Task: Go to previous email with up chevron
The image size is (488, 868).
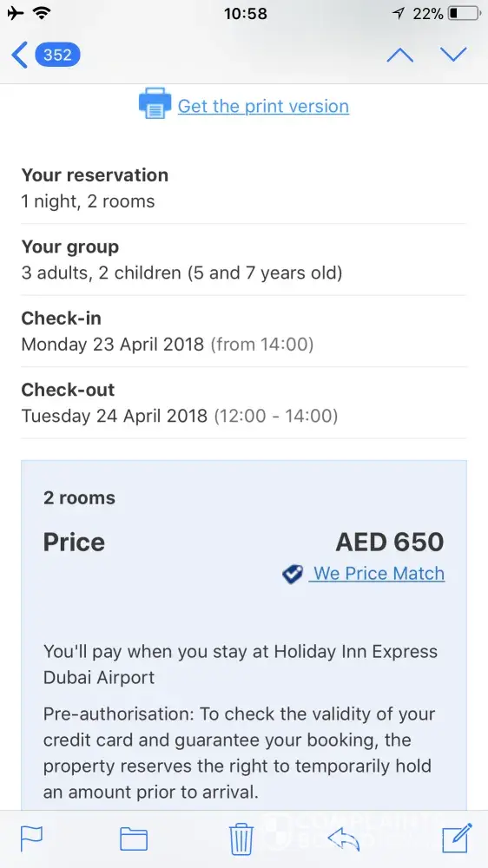Action: (x=399, y=55)
